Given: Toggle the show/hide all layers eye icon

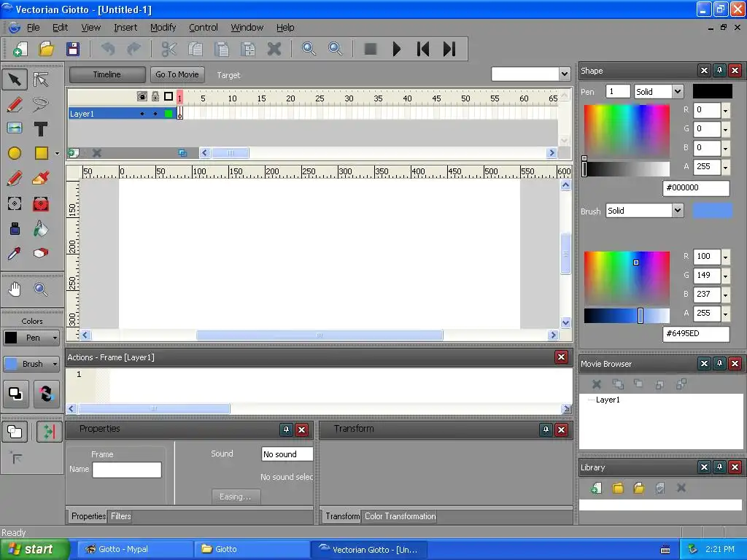Looking at the screenshot, I should coord(142,97).
